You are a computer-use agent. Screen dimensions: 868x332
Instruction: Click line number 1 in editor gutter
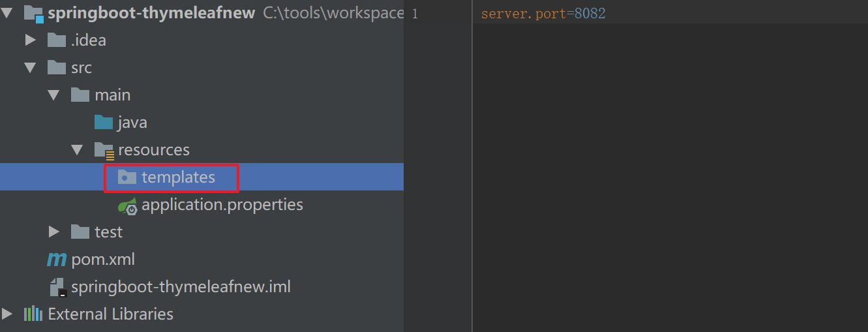pos(415,14)
